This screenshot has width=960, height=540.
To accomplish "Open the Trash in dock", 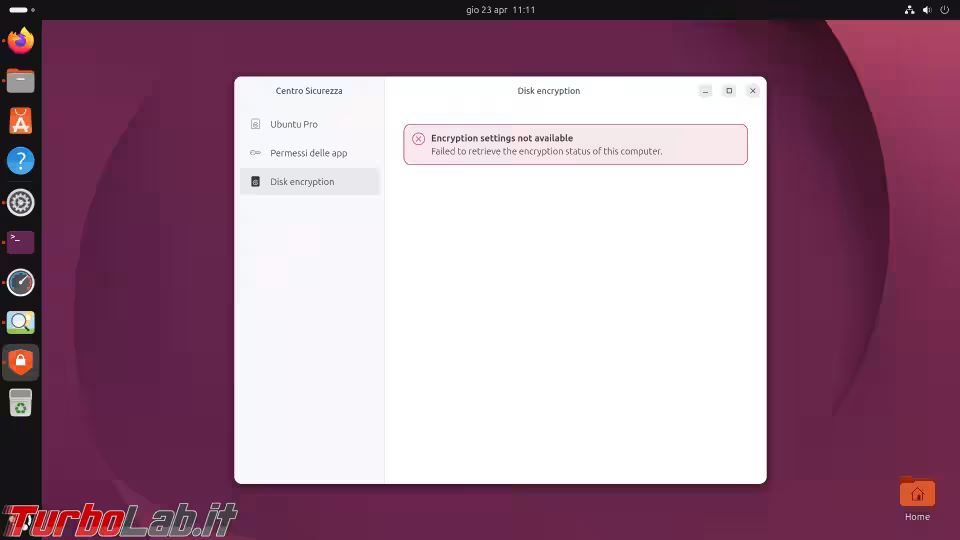I will [21, 403].
